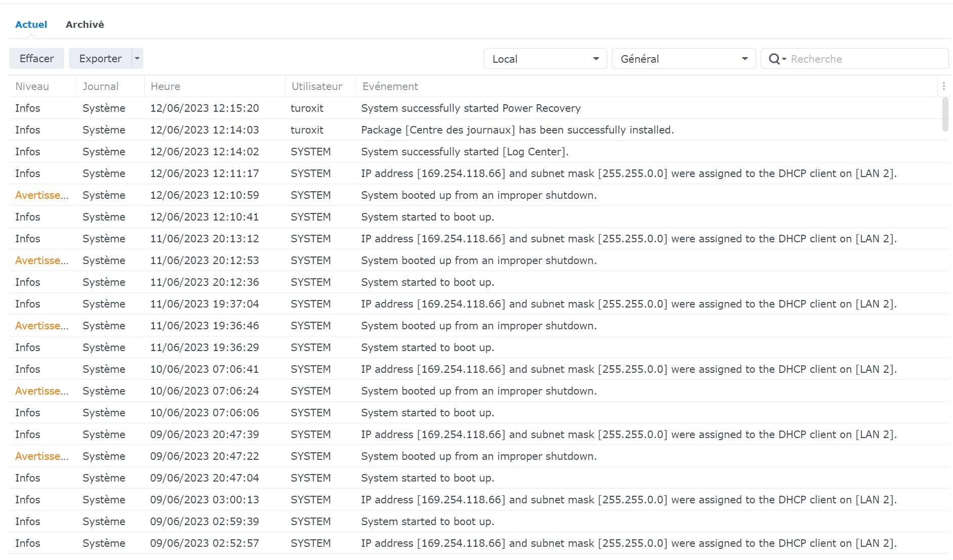
Task: Type in the Recherche search field
Action: (x=865, y=59)
